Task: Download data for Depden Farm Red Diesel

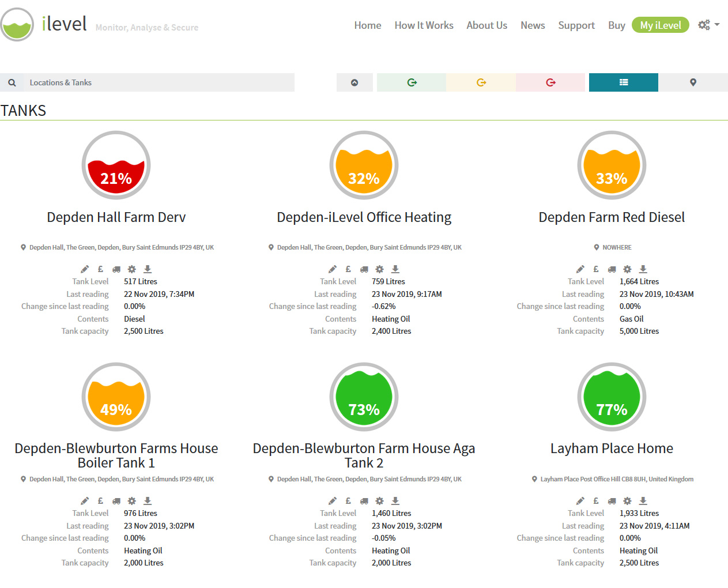Action: 643,269
